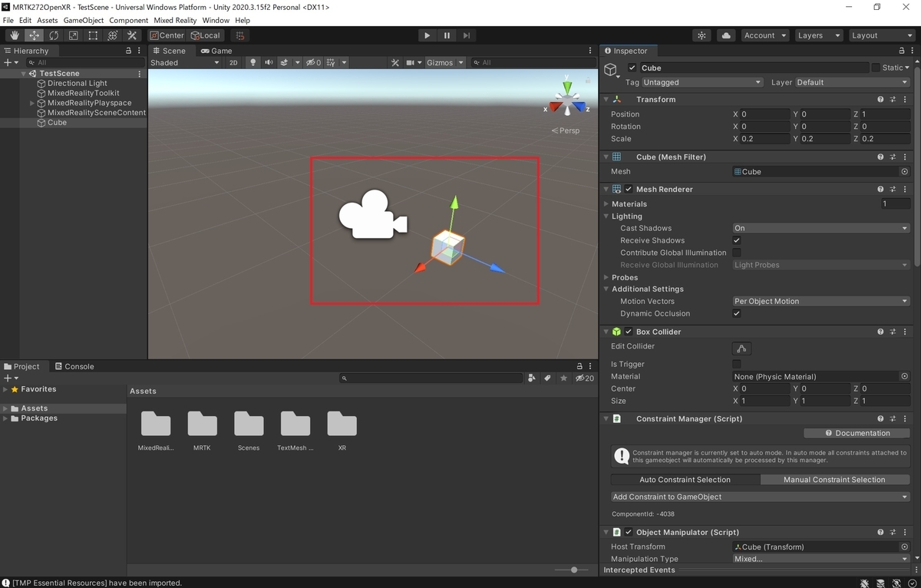Disable the Object Manipulator script checkbox
The width and height of the screenshot is (921, 588).
[x=629, y=533]
